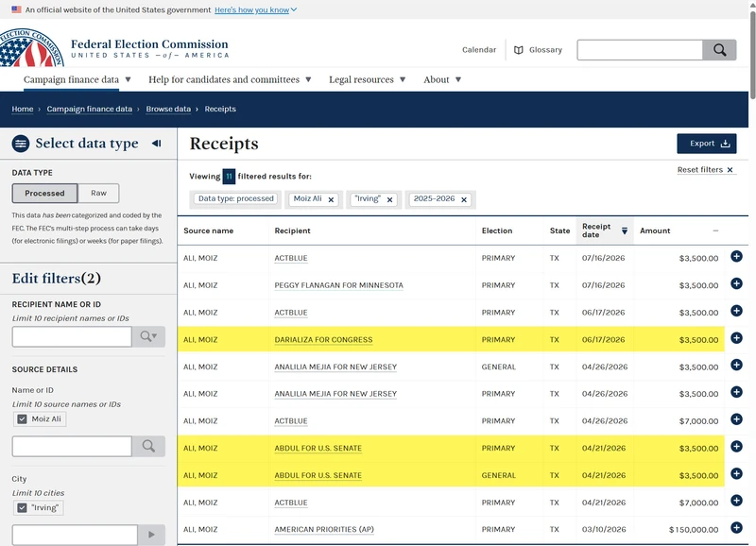Screen dimensions: 756x546
Task: Open Browse data breadcrumb link
Action: (168, 109)
